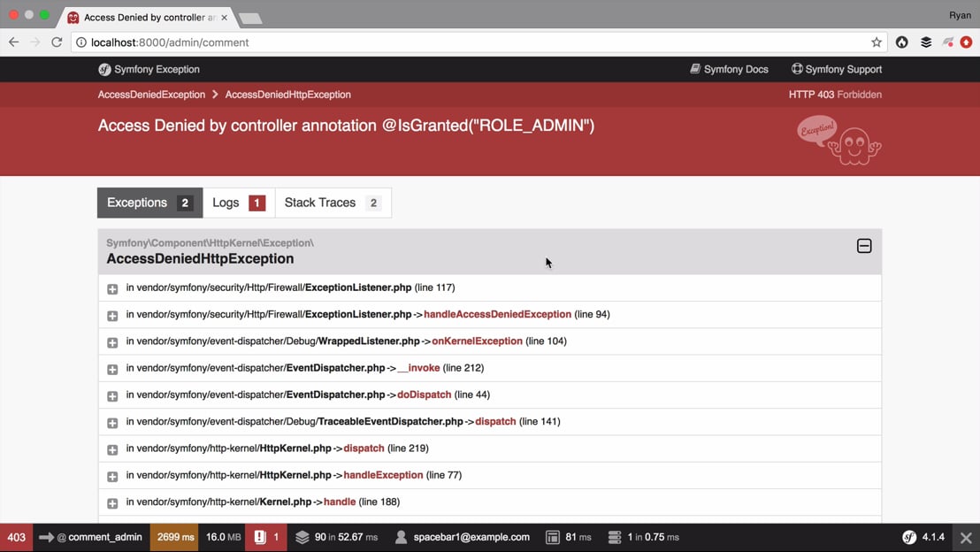The width and height of the screenshot is (980, 552).
Task: Click the browser forward arrow
Action: 35,42
